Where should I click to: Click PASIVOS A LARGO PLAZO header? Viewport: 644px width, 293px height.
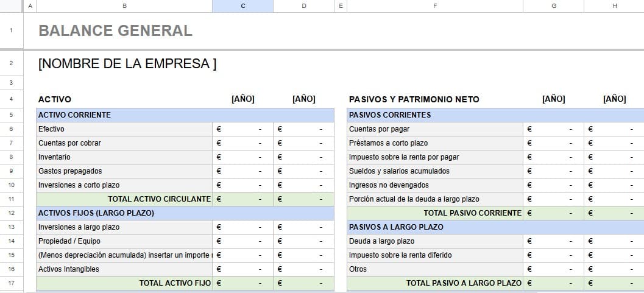(x=495, y=227)
